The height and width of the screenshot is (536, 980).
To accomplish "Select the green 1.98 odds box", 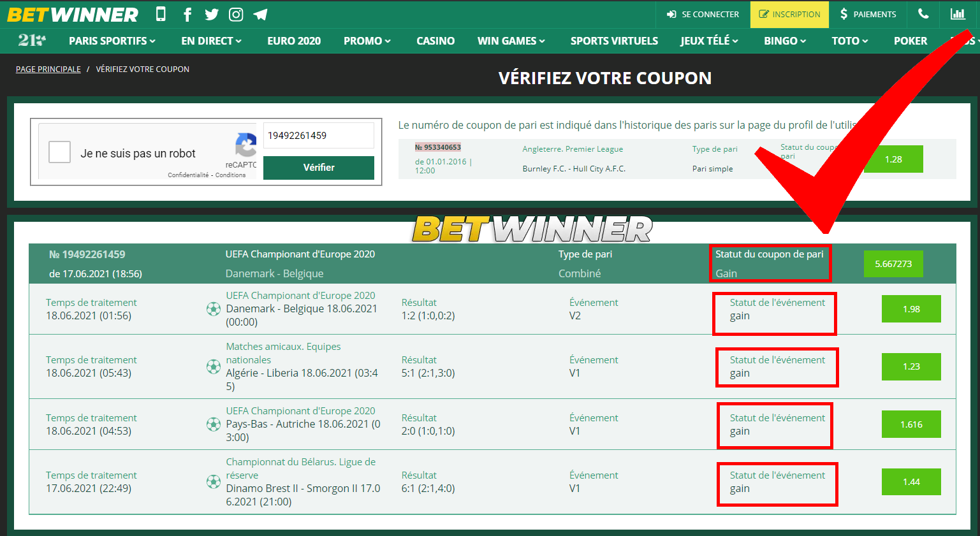I will pyautogui.click(x=911, y=308).
